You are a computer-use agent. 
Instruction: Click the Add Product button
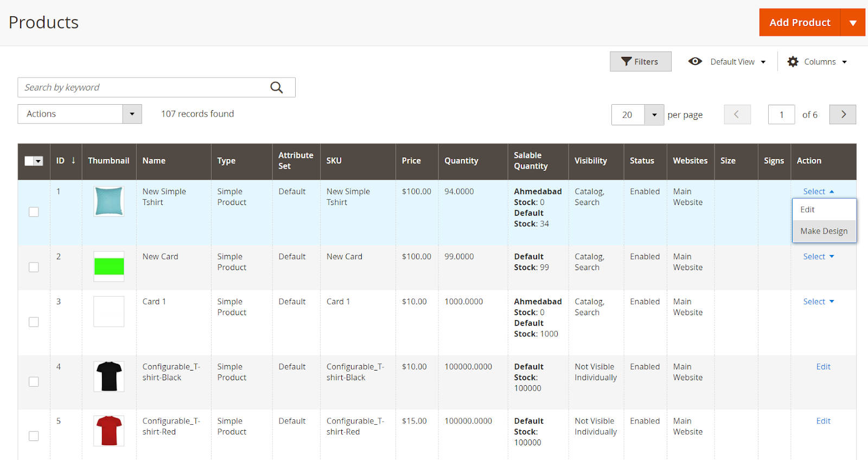(800, 23)
